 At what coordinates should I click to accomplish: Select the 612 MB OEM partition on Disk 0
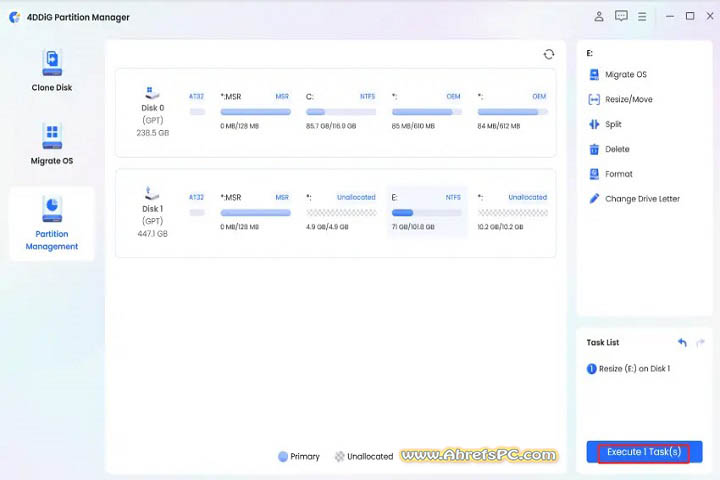(512, 111)
